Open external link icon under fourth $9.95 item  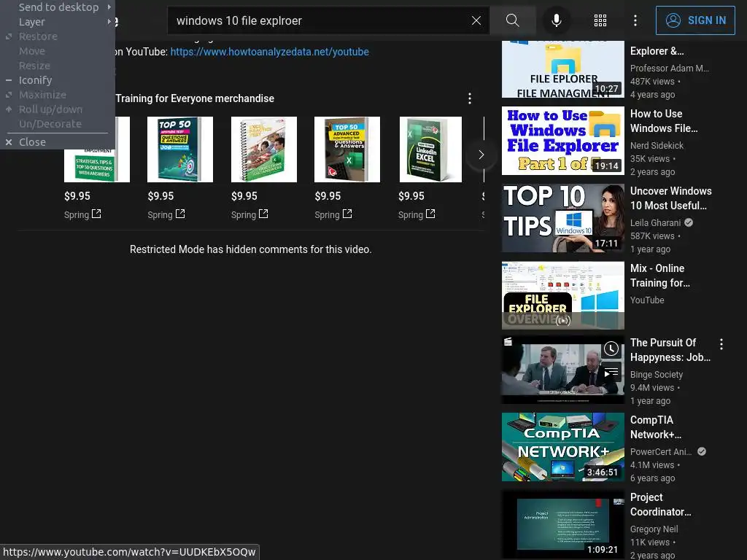(347, 214)
